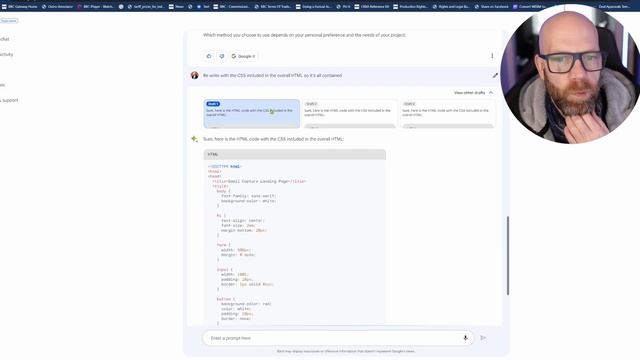This screenshot has width=640, height=360.
Task: Click the vertical scrollbar of the chat
Action: pyautogui.click(x=508, y=256)
